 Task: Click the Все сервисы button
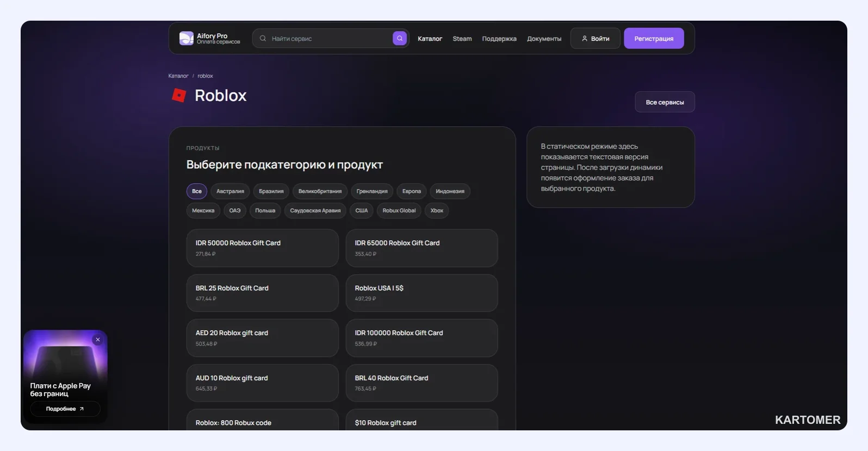665,102
